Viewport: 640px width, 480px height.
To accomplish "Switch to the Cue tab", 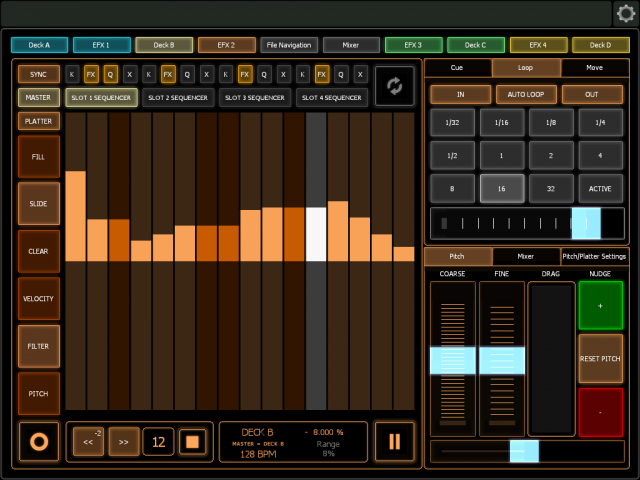I will (457, 68).
